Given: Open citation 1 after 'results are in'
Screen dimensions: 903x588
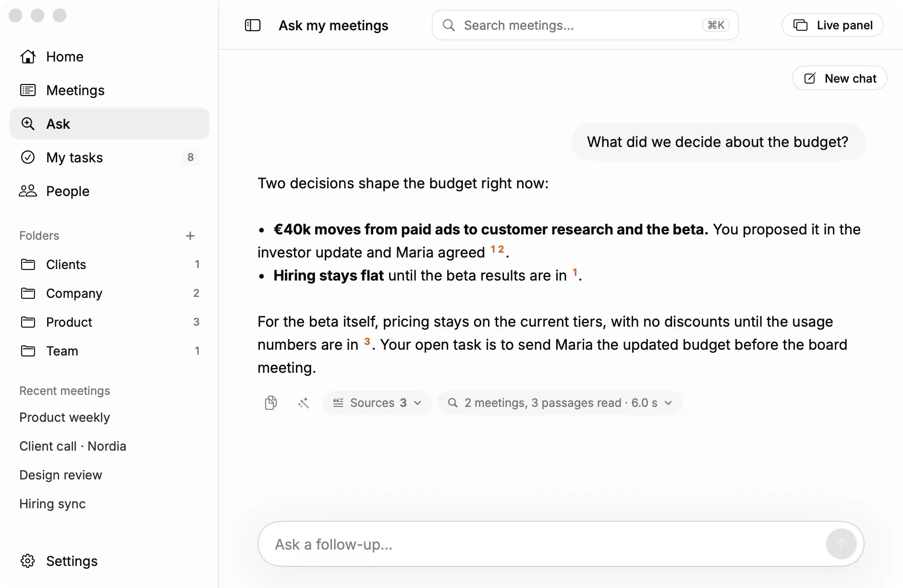Looking at the screenshot, I should tap(575, 272).
